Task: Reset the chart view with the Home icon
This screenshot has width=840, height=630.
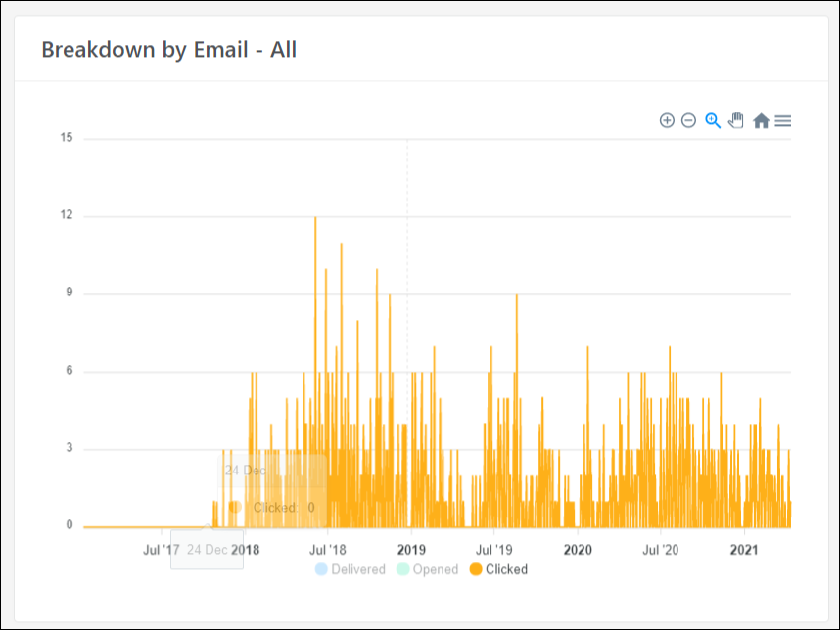Action: tap(761, 120)
